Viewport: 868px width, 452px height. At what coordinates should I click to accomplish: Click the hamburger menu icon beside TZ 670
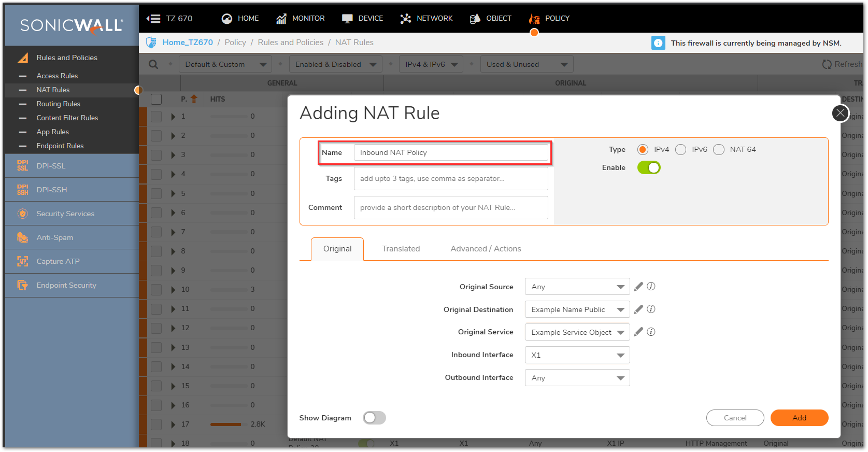pos(153,19)
